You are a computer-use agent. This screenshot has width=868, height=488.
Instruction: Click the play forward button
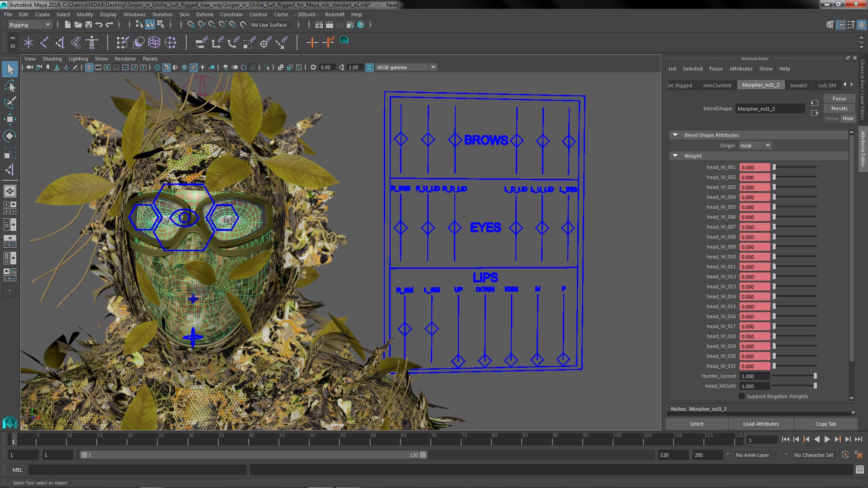[x=827, y=439]
